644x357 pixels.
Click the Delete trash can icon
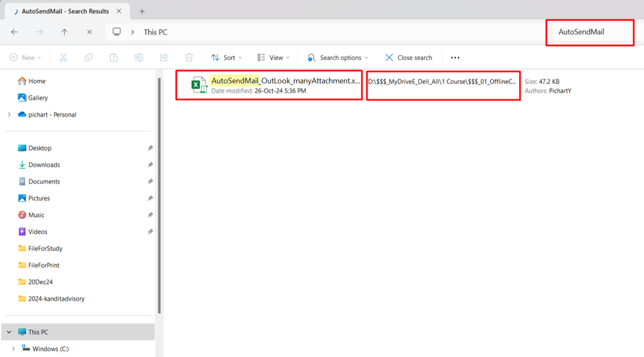189,58
